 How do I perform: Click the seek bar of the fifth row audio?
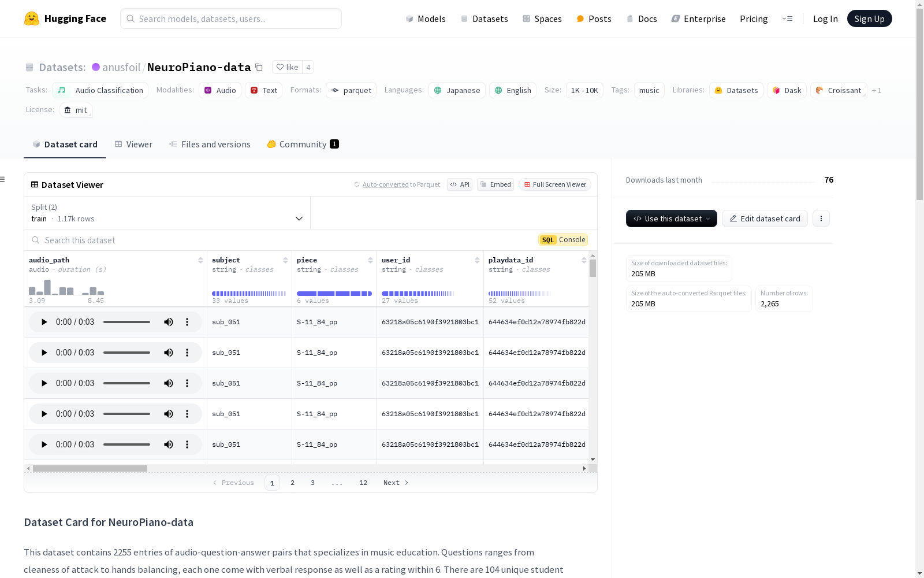tap(127, 444)
